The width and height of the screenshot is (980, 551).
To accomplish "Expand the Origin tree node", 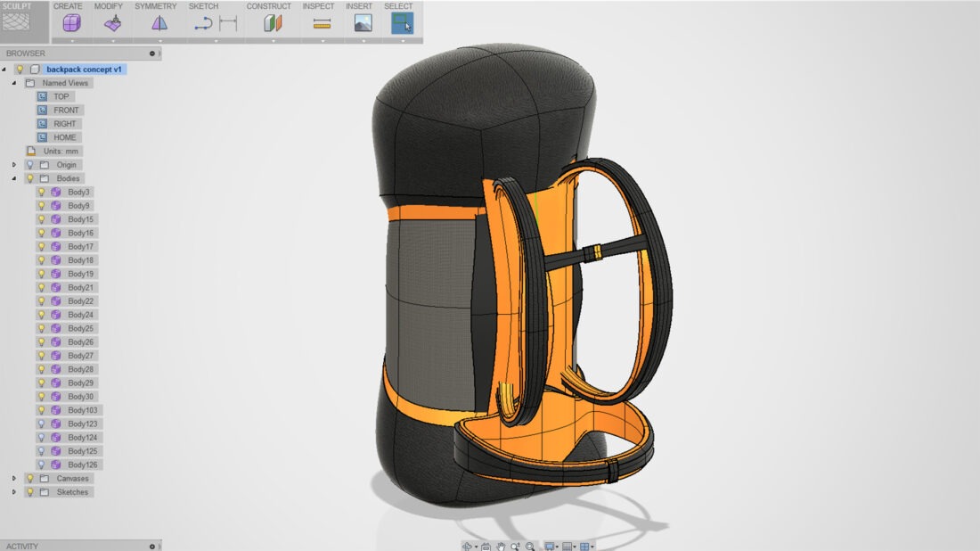I will (x=13, y=164).
